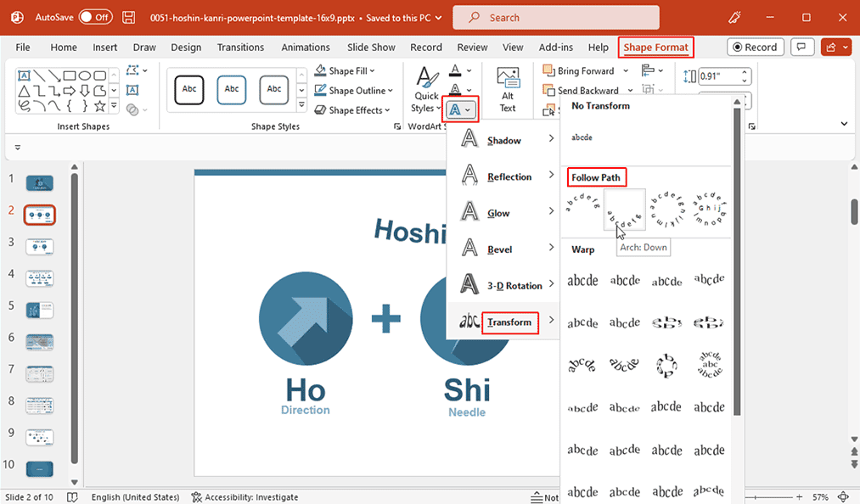Switch to the Shape Format tab
The image size is (860, 504).
(x=655, y=47)
